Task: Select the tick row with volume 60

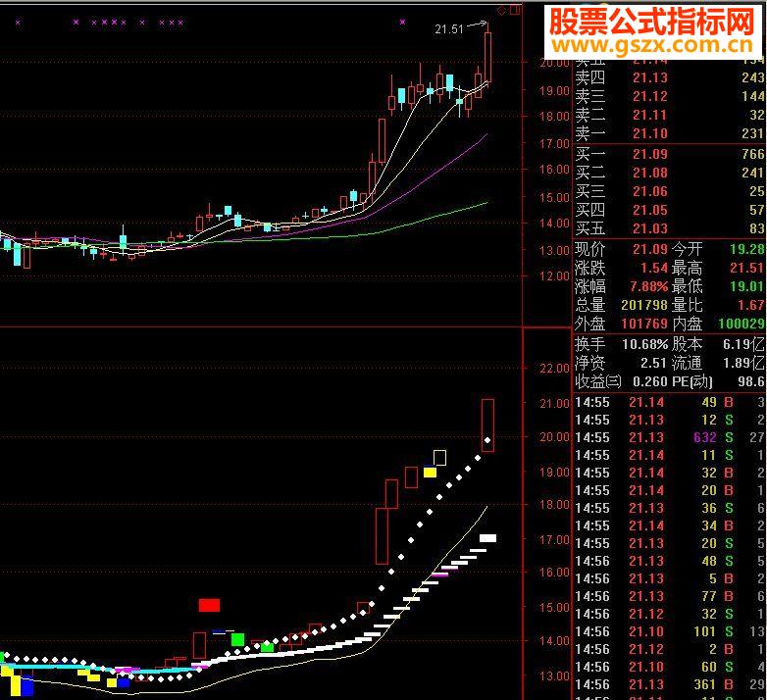Action: tap(670, 667)
